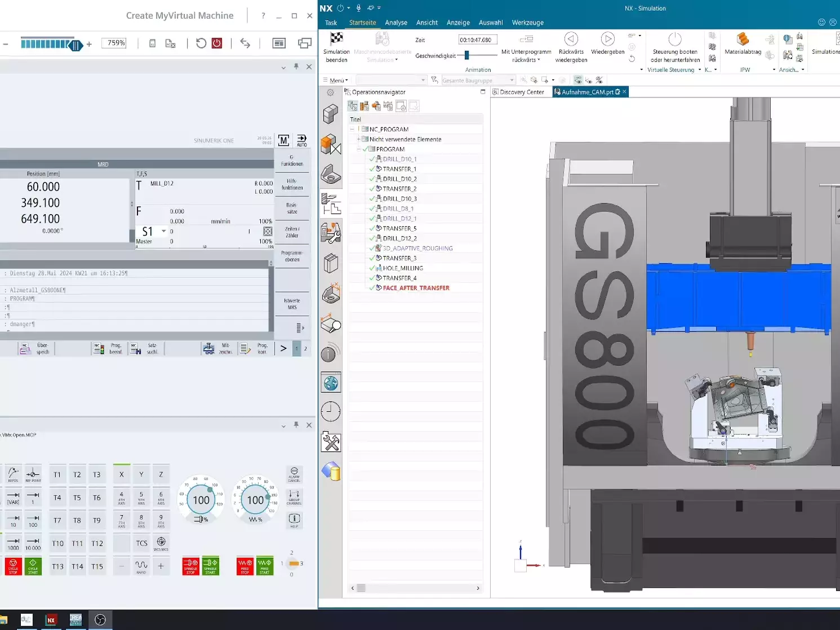Click Rückwärts wiedergeben icon
The width and height of the screenshot is (840, 630).
click(x=571, y=39)
